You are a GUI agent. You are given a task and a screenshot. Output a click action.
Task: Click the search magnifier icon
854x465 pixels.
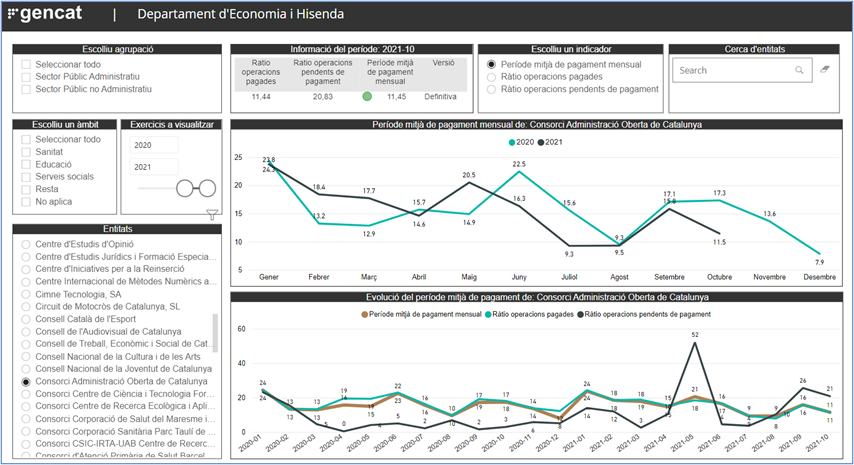pyautogui.click(x=799, y=70)
